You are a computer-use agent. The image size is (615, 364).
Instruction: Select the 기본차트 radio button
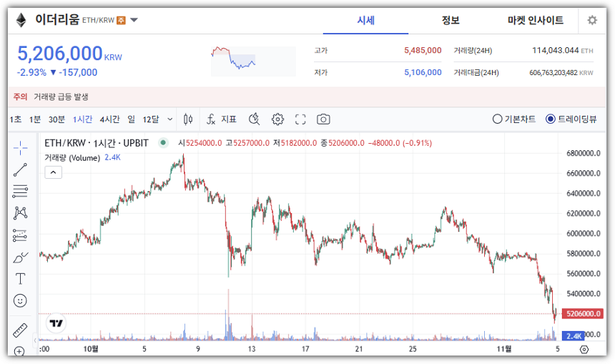[497, 119]
